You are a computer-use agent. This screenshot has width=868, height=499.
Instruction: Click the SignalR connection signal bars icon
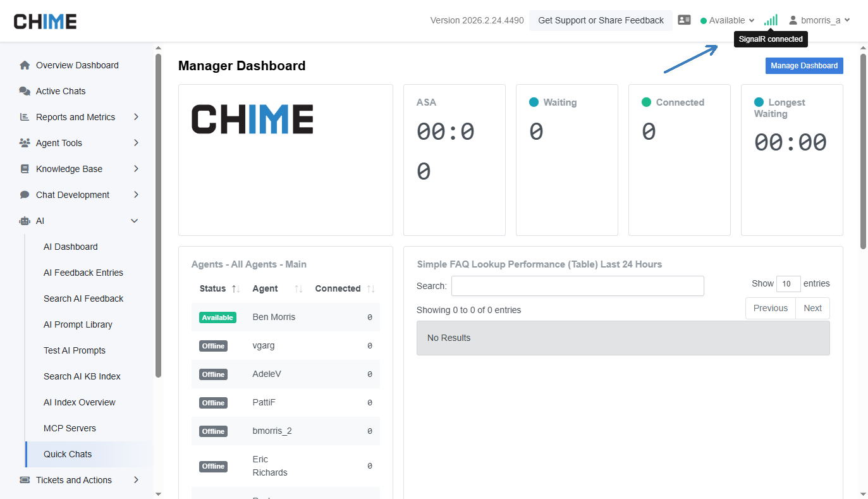coord(771,20)
